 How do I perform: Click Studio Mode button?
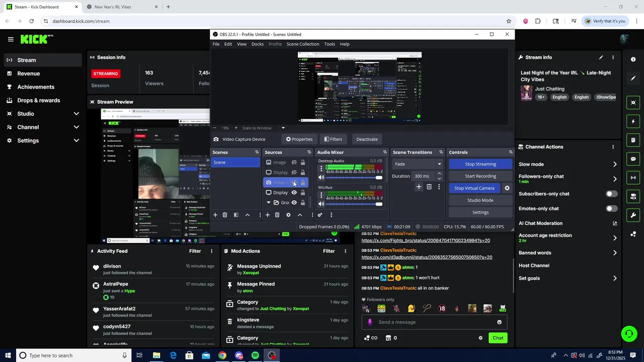pos(480,200)
